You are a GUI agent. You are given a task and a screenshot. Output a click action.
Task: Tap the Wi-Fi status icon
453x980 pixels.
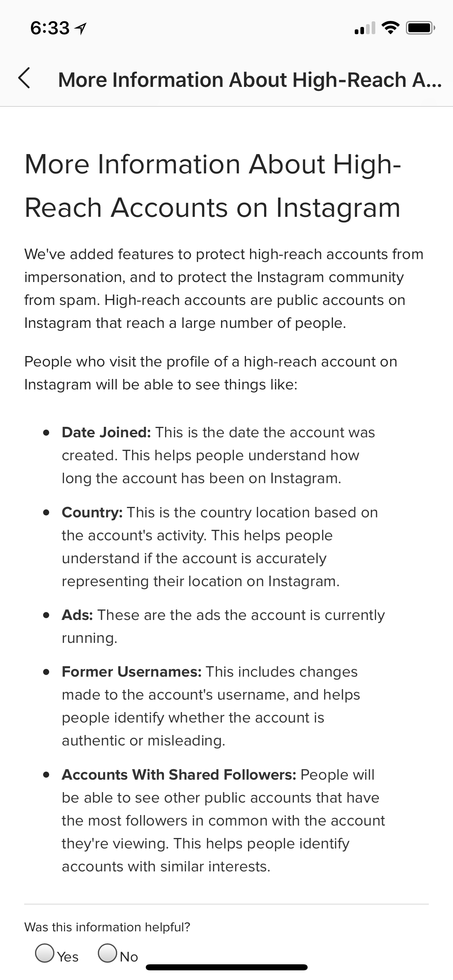390,28
